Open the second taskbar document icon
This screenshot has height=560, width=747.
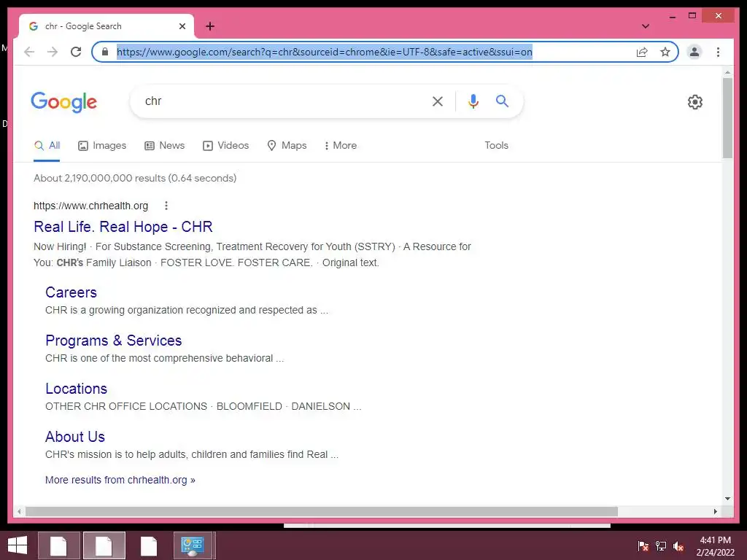click(104, 545)
